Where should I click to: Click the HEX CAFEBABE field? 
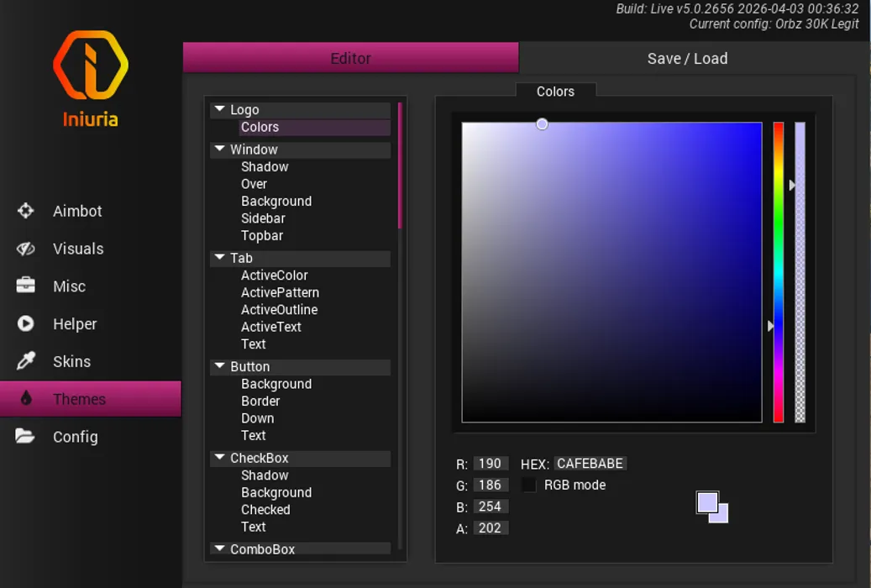click(590, 464)
